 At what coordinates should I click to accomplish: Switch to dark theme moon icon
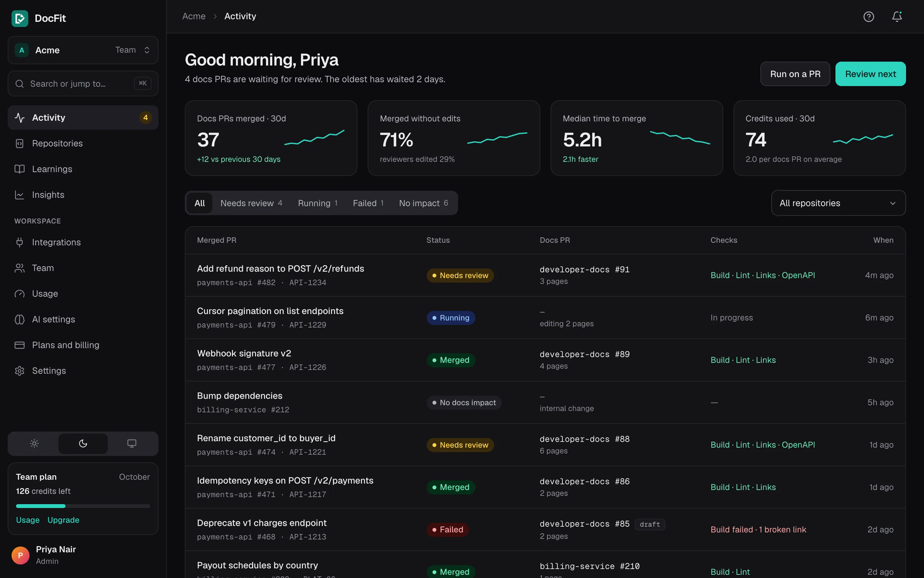tap(83, 443)
